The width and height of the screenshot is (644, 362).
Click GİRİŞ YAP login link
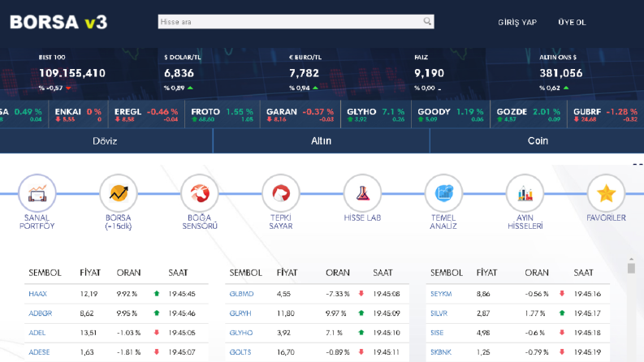tap(517, 22)
